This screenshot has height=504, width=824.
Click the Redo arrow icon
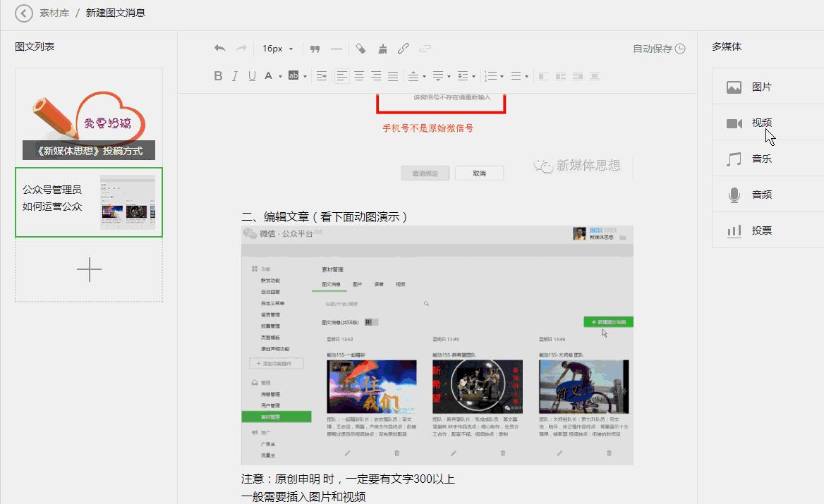tap(240, 48)
